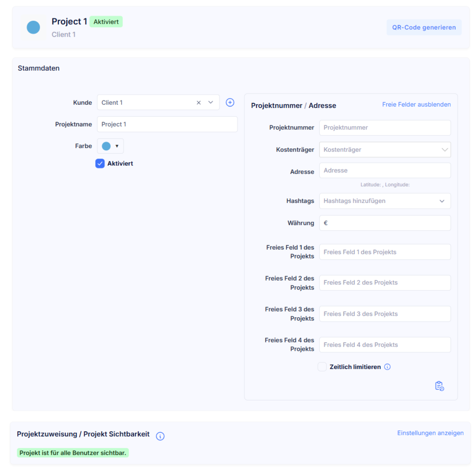Click the Client 1 subtitle in header
This screenshot has width=476, height=469.
click(64, 34)
